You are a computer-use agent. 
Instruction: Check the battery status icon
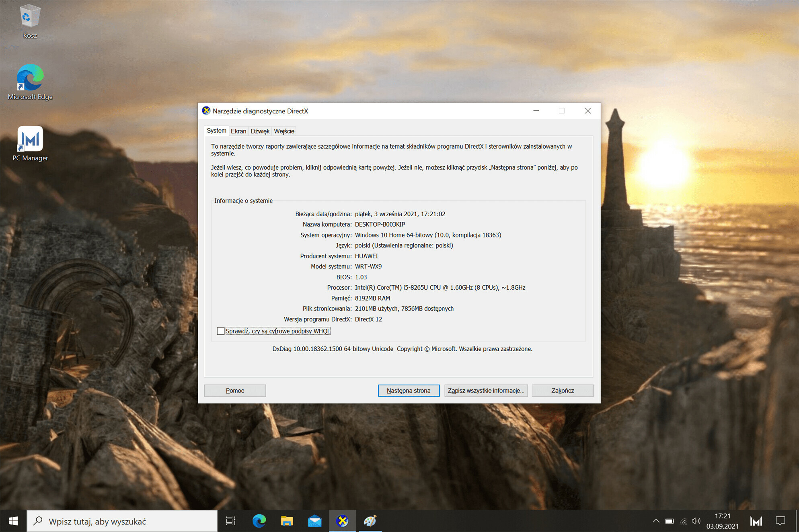click(x=670, y=521)
